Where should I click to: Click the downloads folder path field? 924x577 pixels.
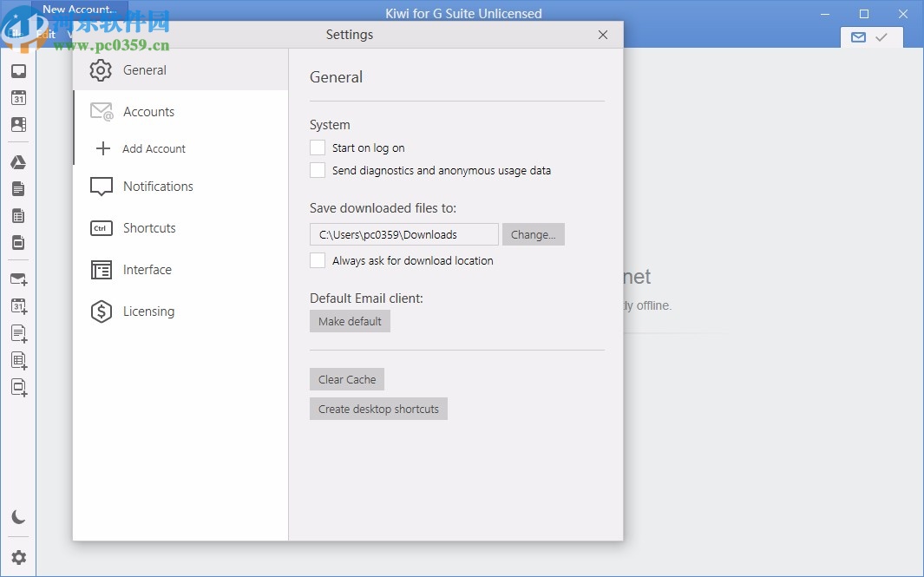[403, 234]
